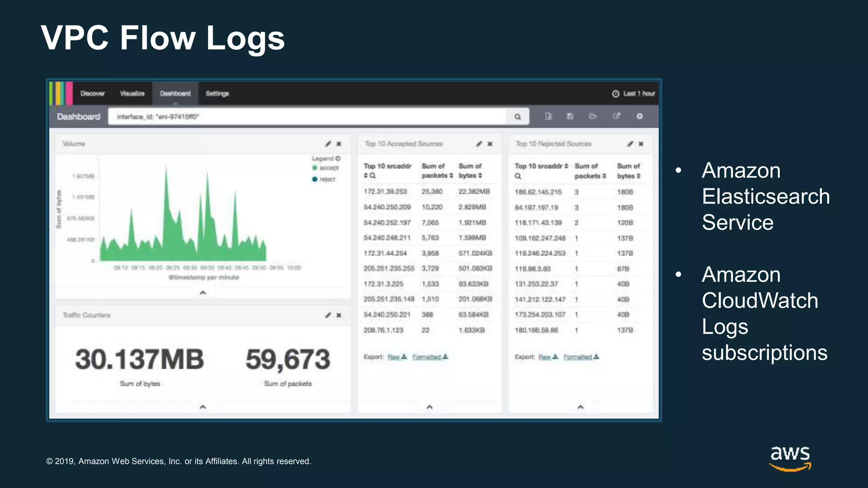Expand the Accepted Sources panel bottom chevron

(x=429, y=407)
